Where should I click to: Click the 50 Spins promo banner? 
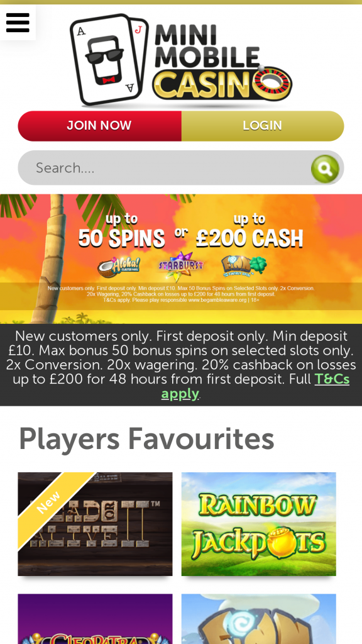181,258
